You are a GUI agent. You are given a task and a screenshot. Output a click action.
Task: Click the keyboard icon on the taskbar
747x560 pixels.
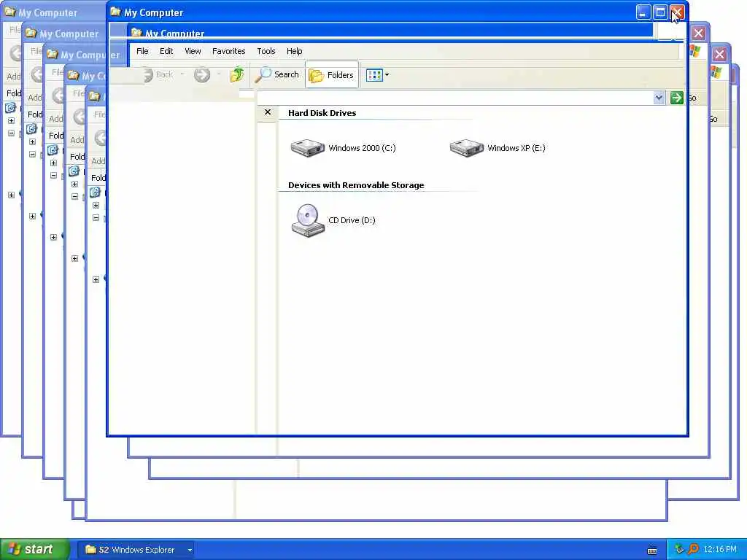click(652, 551)
